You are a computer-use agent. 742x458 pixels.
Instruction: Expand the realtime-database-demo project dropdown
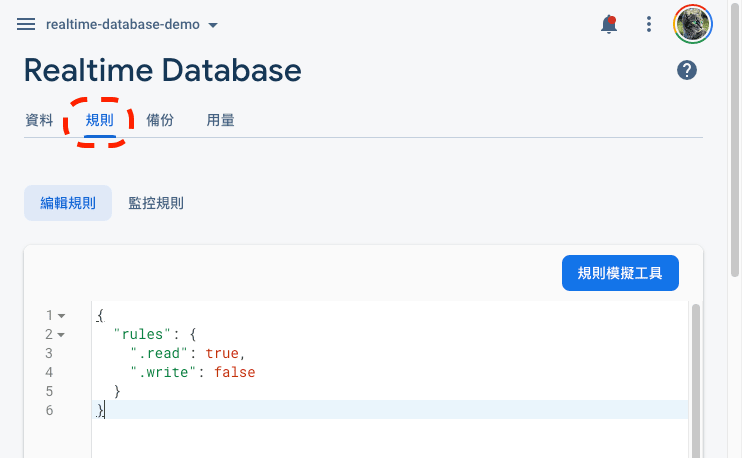(132, 25)
